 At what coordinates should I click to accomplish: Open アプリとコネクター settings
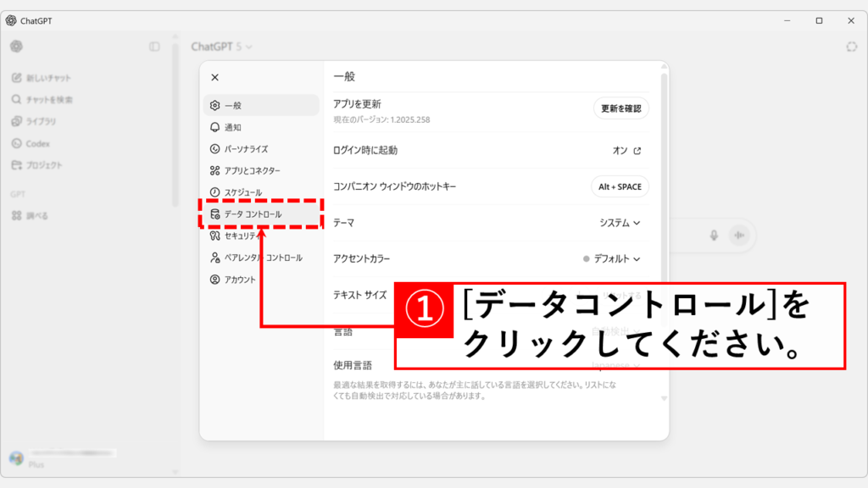[x=252, y=170]
